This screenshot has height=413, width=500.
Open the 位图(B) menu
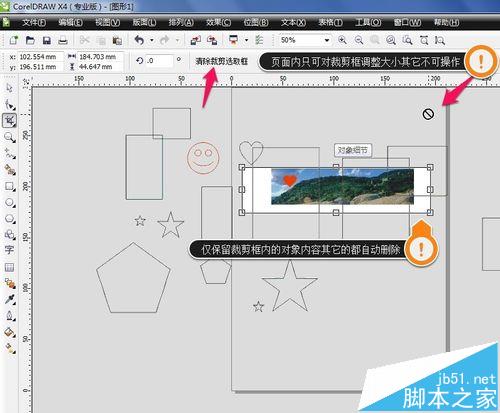click(256, 22)
